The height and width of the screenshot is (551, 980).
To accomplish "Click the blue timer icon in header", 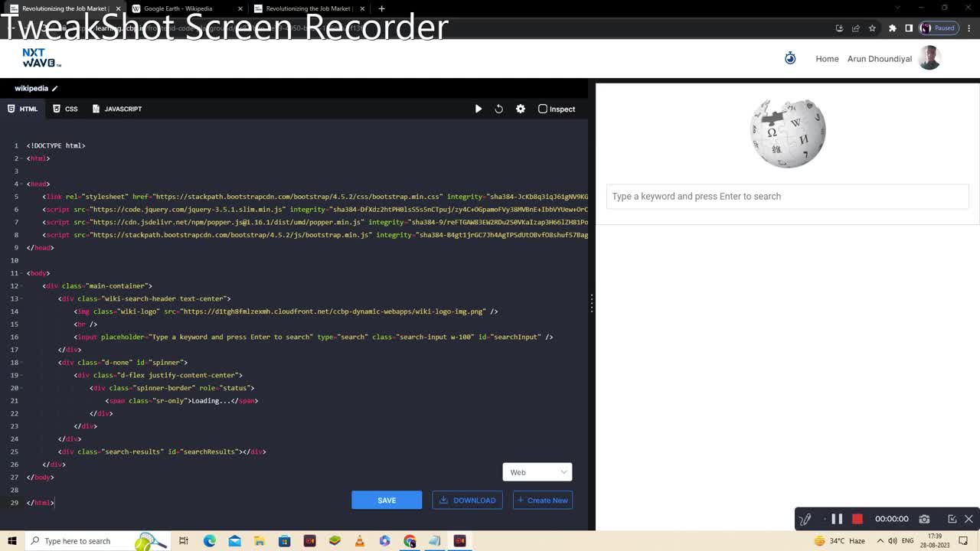I will pos(790,58).
